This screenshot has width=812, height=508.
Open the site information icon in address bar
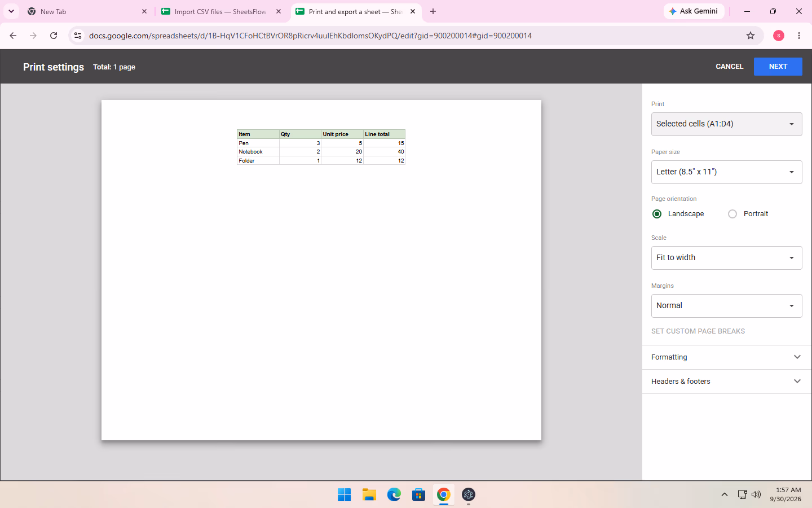tap(78, 36)
